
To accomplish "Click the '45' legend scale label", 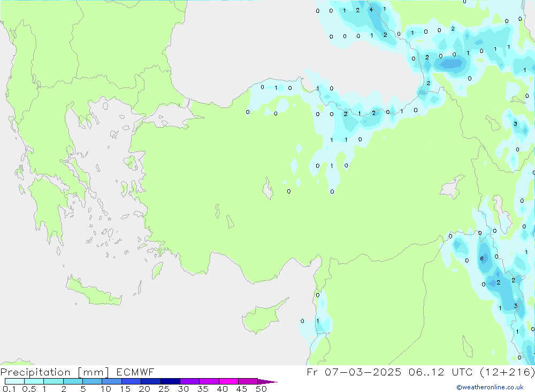I will click(x=242, y=389).
